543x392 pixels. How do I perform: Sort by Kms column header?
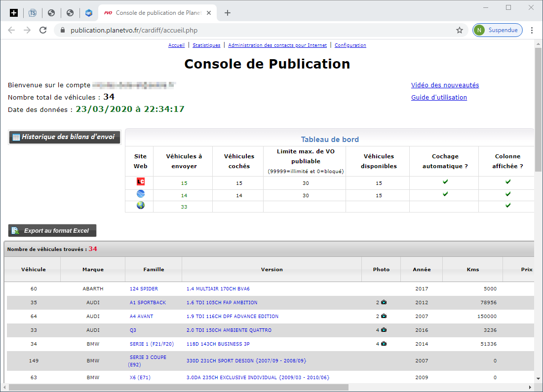[x=473, y=270]
